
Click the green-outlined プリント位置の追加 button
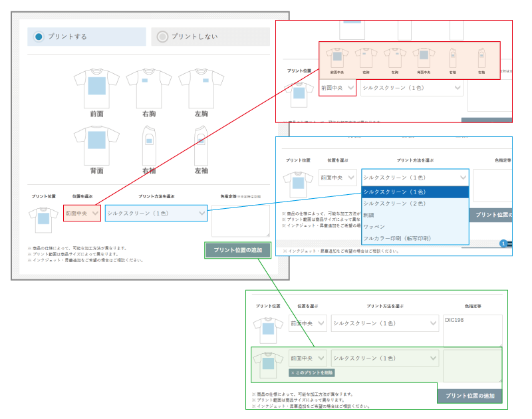click(237, 250)
